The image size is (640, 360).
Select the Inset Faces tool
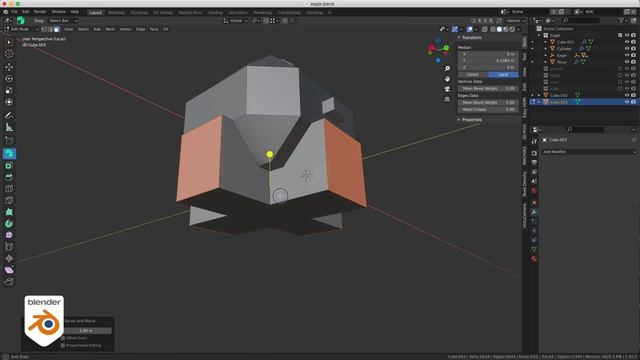9,166
